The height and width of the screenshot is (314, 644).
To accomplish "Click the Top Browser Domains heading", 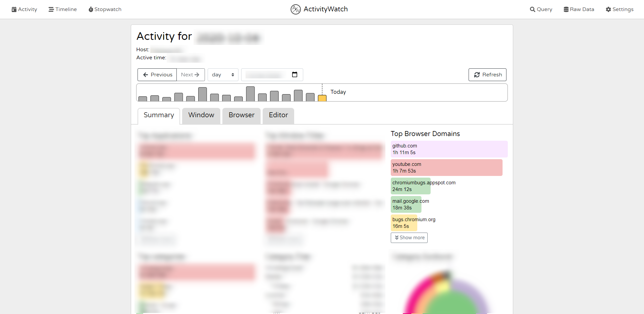I will pos(425,134).
